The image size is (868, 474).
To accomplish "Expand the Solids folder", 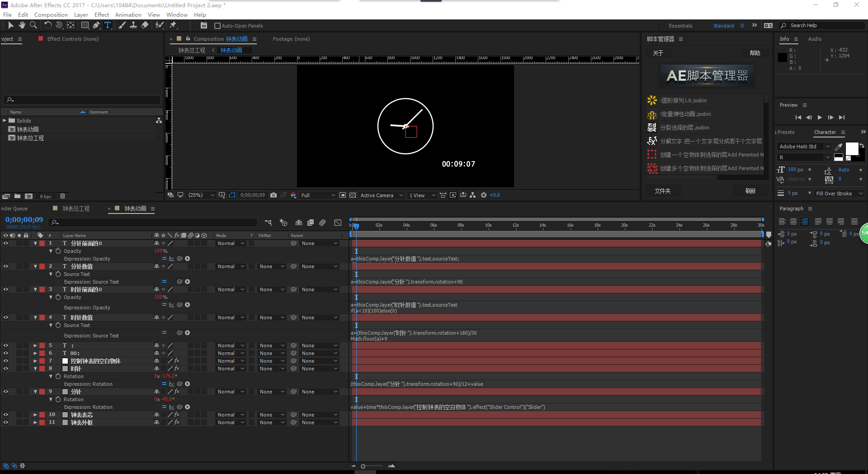I will pos(5,121).
